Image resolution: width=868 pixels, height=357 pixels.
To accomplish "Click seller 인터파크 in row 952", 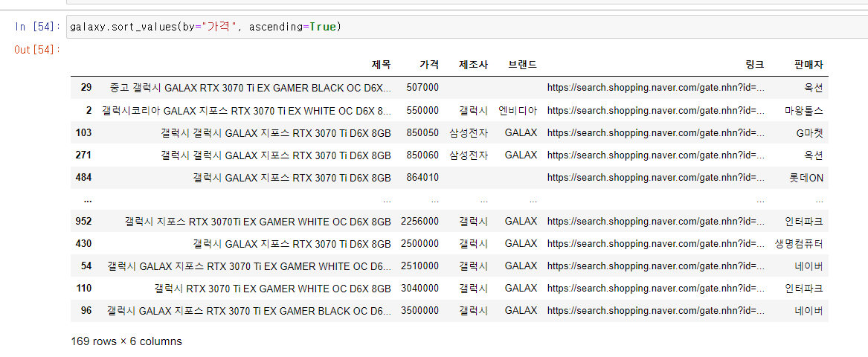I will point(804,222).
